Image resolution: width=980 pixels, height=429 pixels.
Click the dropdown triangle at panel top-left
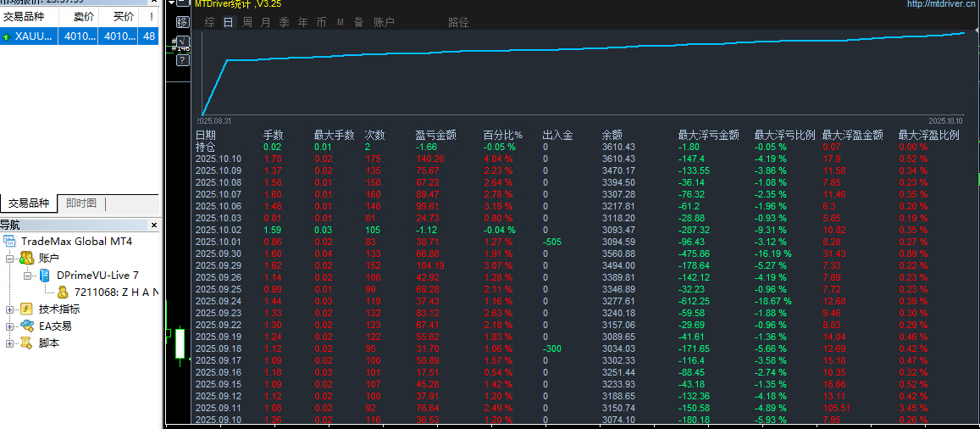172,3
